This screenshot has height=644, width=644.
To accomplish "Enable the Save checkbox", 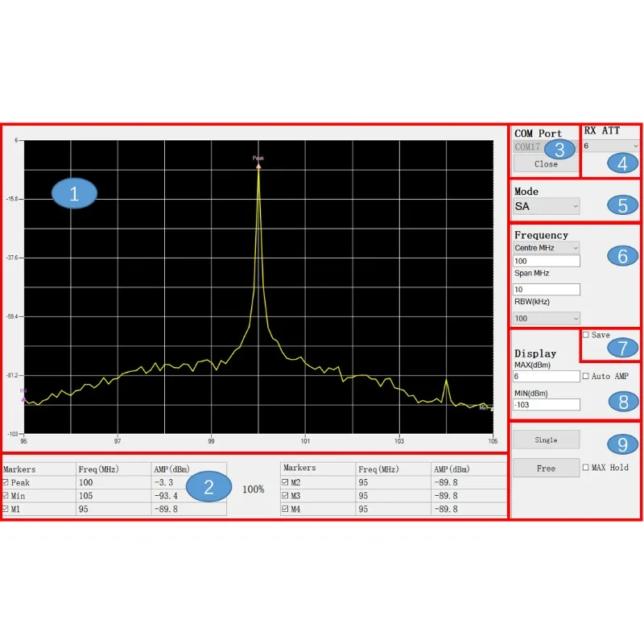I will (x=586, y=335).
